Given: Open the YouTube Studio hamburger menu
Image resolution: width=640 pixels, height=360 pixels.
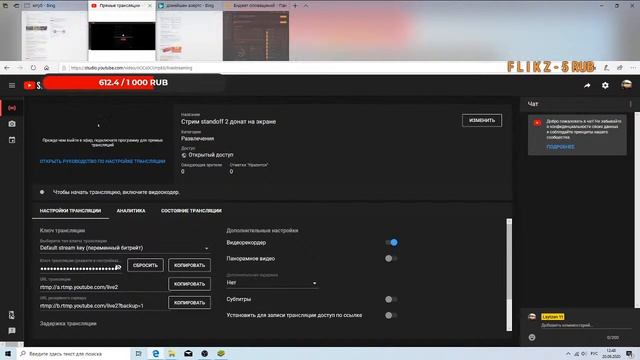Looking at the screenshot, I should point(12,85).
